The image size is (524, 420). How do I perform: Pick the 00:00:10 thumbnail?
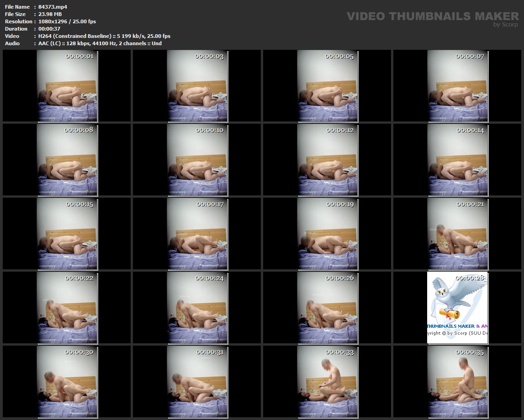tap(197, 159)
